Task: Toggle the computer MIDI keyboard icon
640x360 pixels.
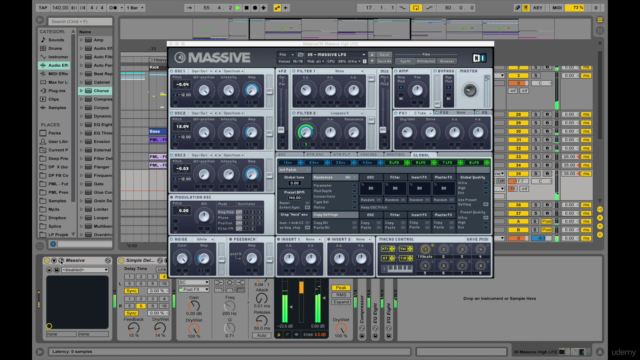Action: point(526,8)
